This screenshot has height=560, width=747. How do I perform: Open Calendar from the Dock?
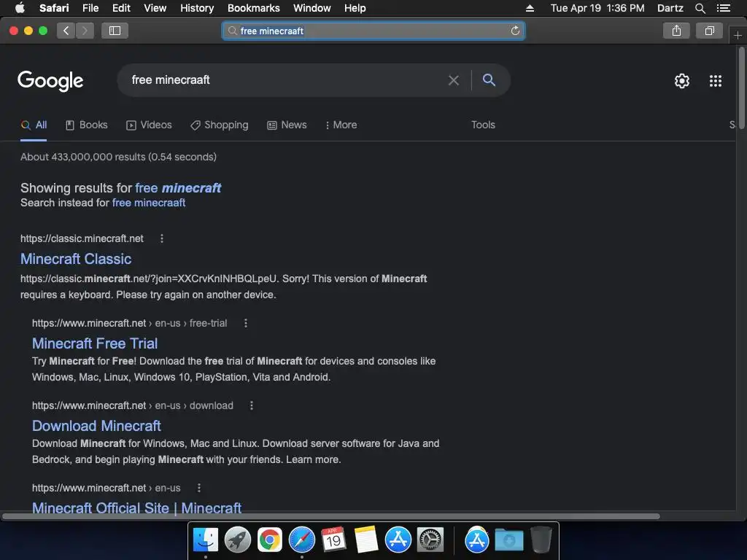[x=333, y=540]
